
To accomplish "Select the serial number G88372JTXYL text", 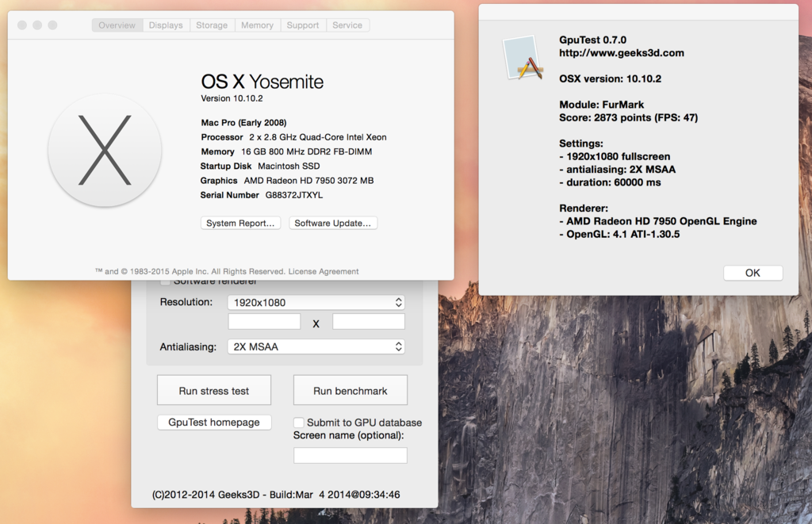I will [294, 195].
